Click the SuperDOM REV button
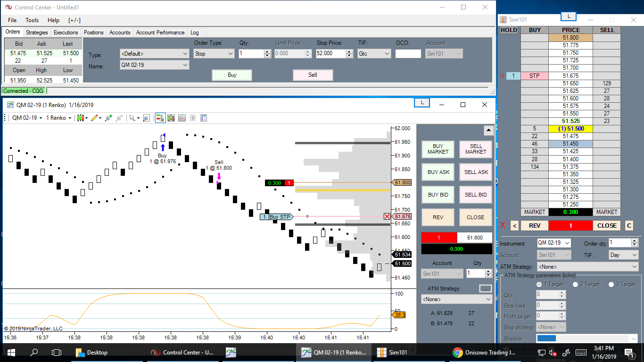The width and height of the screenshot is (644, 362). (535, 225)
